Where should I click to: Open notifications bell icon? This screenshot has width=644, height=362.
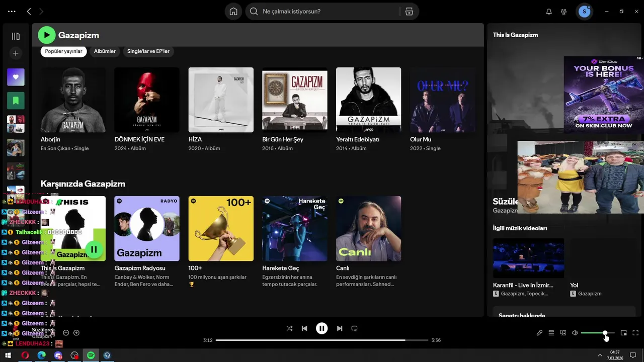click(549, 12)
